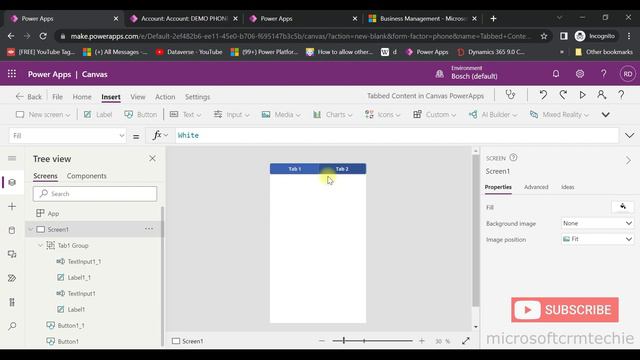The width and height of the screenshot is (640, 360).
Task: Open the Home ribbon tab
Action: (82, 97)
